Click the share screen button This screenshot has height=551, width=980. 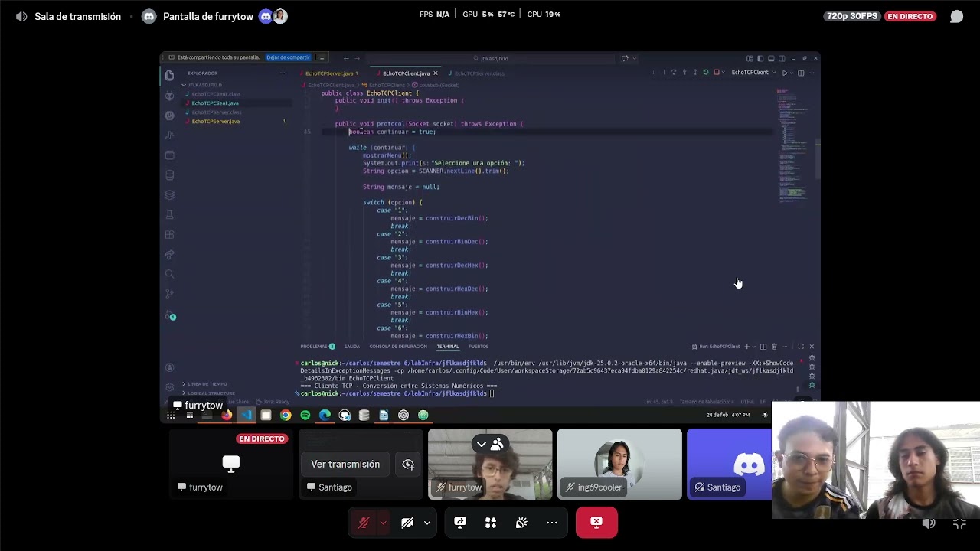pos(460,522)
